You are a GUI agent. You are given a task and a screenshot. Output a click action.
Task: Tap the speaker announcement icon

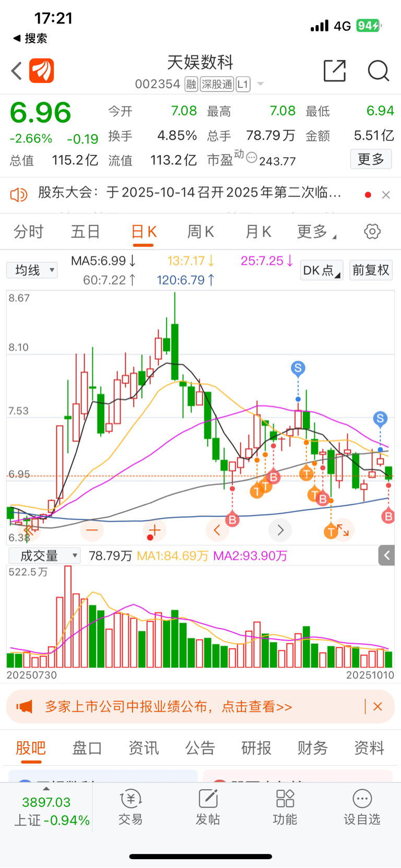(19, 195)
